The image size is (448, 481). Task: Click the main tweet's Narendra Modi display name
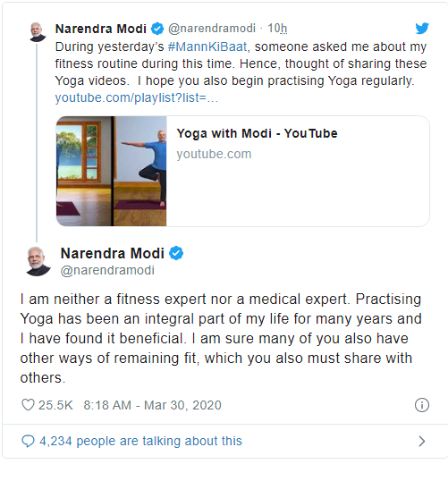113,253
